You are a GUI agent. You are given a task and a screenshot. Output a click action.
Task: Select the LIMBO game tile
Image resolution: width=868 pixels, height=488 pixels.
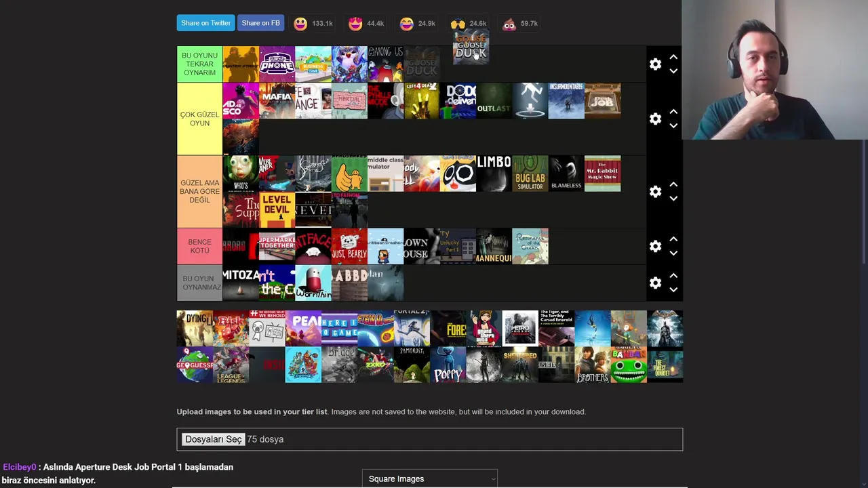494,174
